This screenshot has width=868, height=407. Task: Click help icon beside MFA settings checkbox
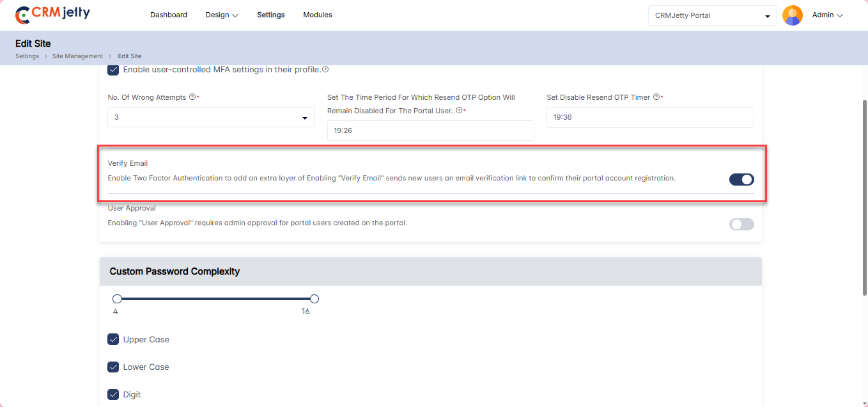click(325, 69)
